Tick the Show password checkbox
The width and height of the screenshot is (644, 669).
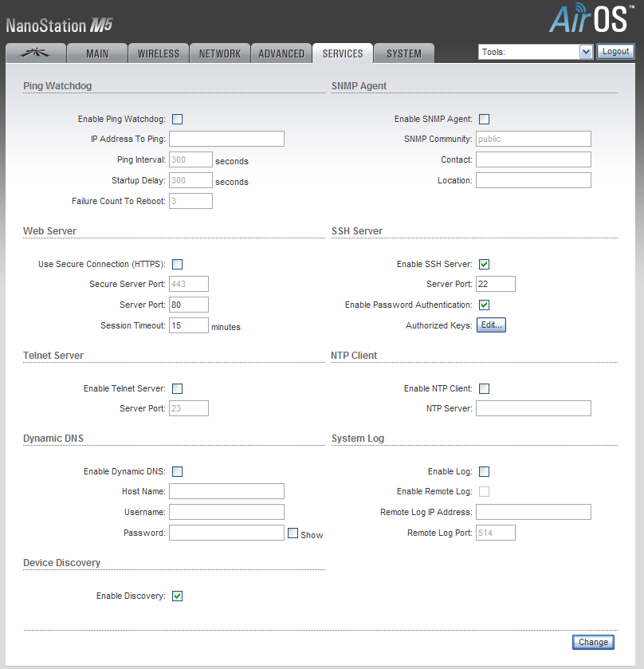tap(293, 533)
